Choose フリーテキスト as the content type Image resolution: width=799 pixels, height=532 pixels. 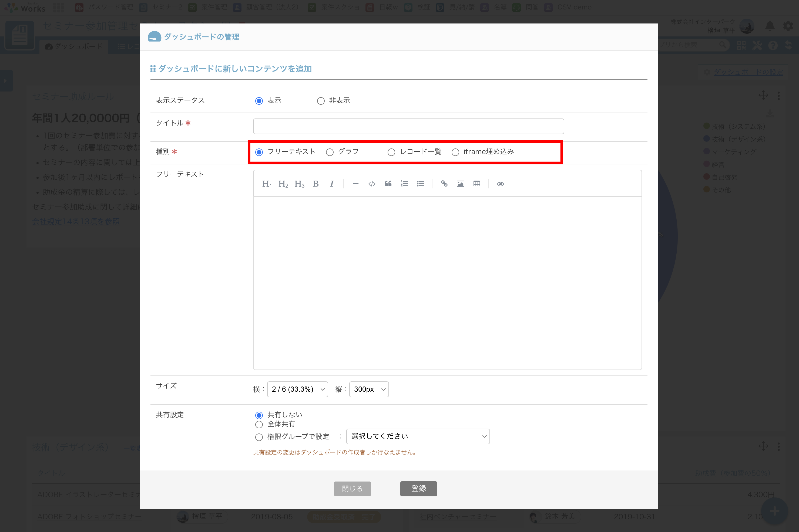tap(259, 152)
